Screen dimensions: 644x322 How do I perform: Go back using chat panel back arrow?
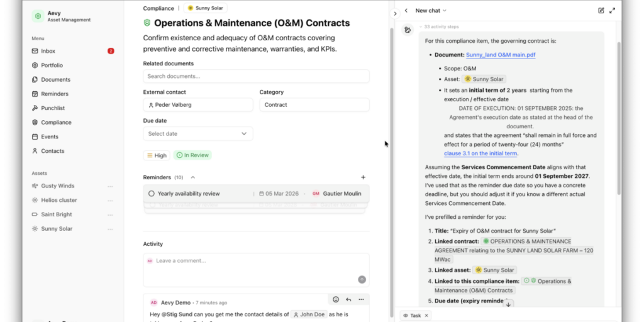tap(406, 11)
